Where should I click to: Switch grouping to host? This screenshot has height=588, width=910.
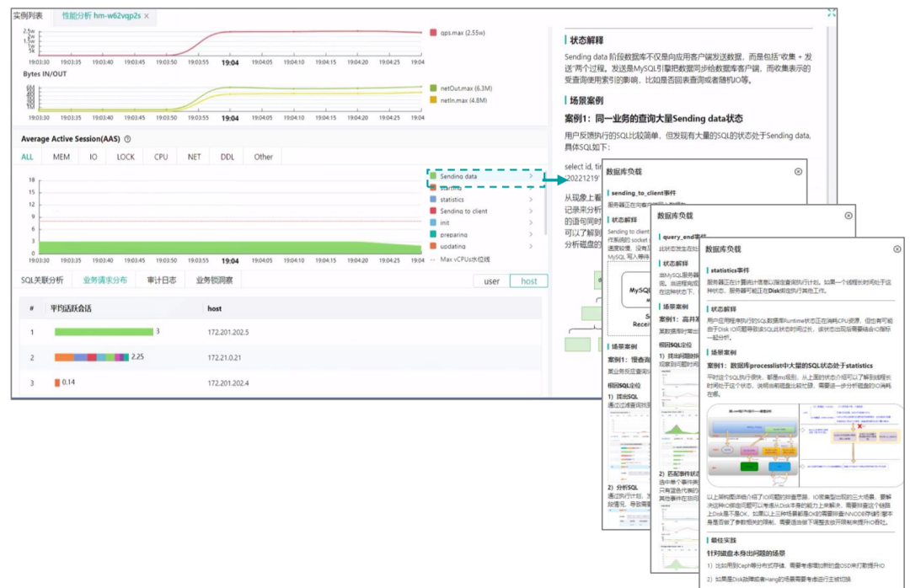(528, 281)
